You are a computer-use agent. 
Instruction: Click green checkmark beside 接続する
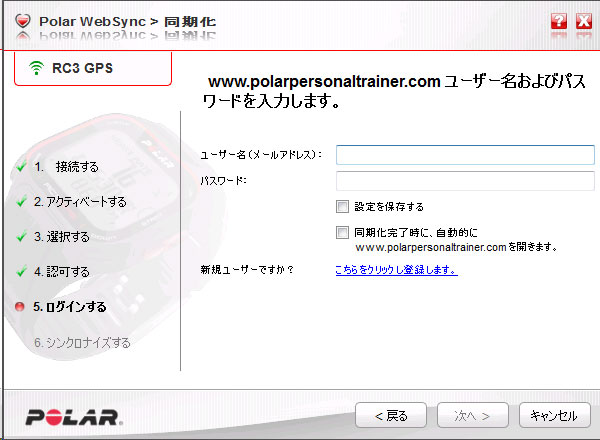(x=21, y=166)
